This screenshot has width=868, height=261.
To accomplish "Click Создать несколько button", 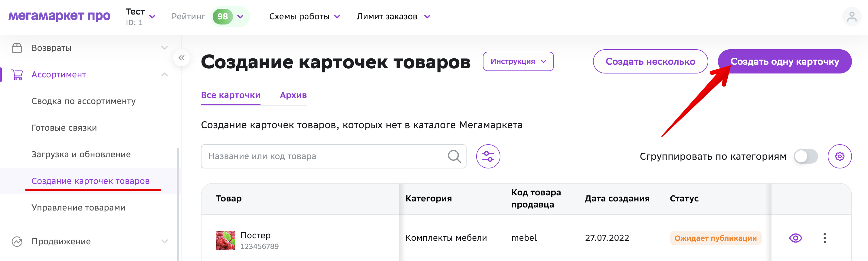I will coord(650,61).
